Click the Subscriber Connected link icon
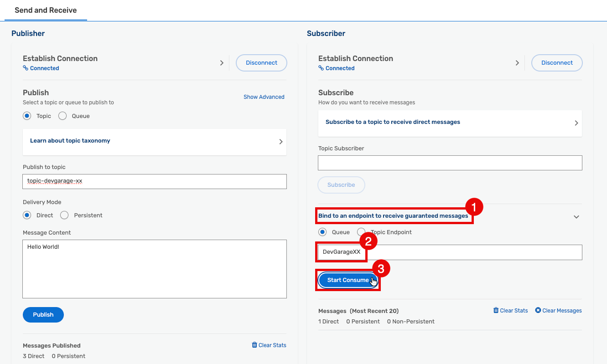 point(321,68)
